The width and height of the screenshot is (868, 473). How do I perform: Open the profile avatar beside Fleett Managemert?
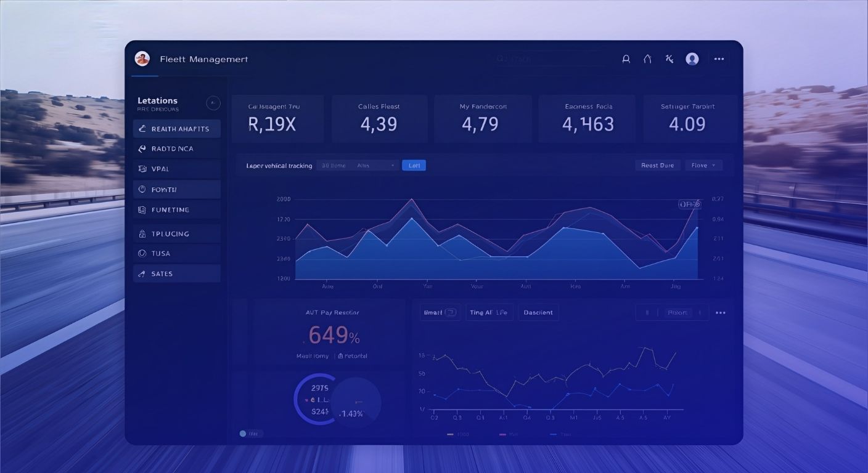(142, 59)
